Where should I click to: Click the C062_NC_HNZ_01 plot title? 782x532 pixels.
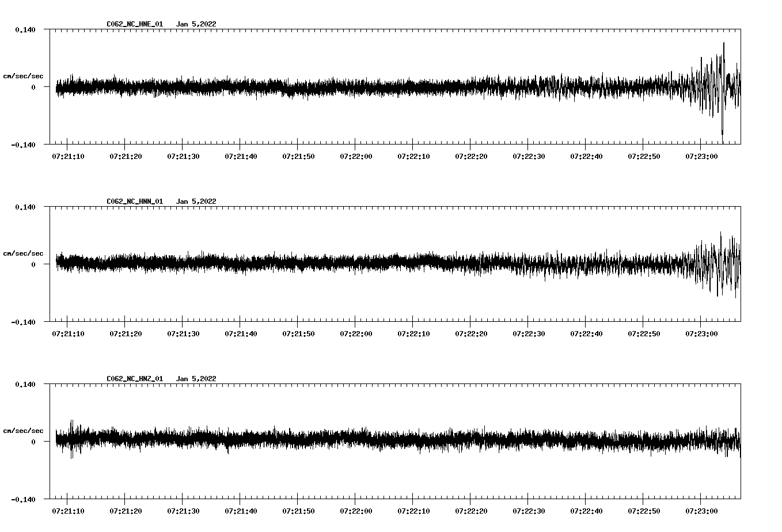135,379
